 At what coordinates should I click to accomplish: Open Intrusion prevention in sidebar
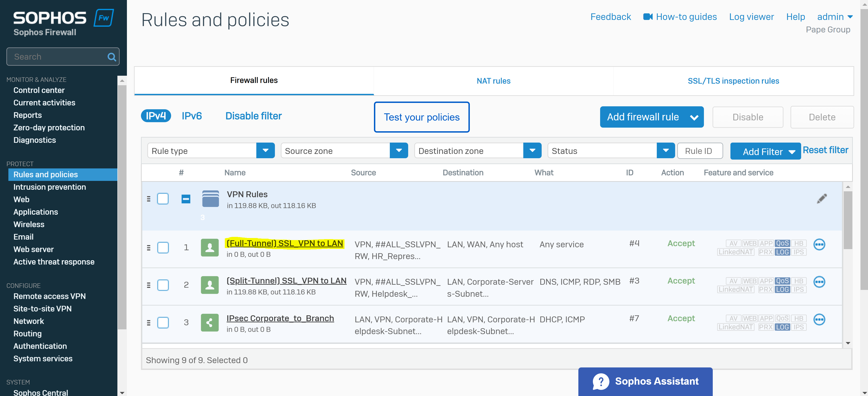click(x=50, y=187)
